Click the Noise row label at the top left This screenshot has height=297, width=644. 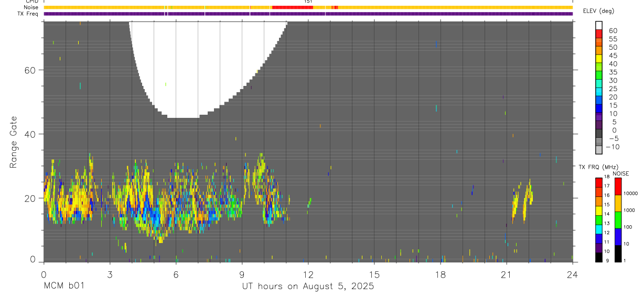click(x=31, y=7)
